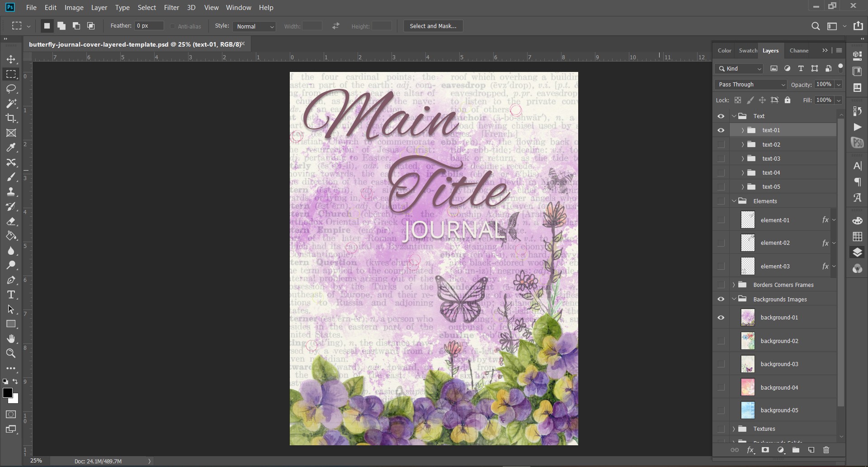This screenshot has height=467, width=868.
Task: Show the background-02 layer
Action: [721, 341]
